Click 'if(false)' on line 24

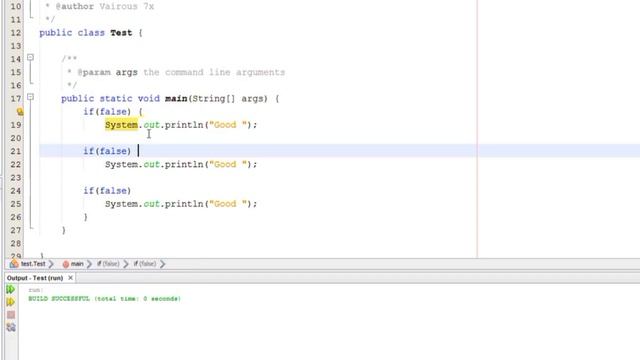pyautogui.click(x=107, y=191)
